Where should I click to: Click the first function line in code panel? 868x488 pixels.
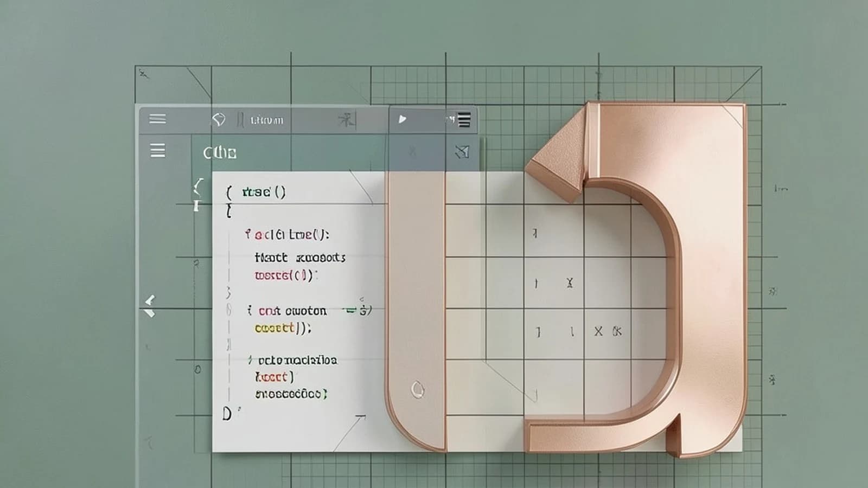pos(256,192)
